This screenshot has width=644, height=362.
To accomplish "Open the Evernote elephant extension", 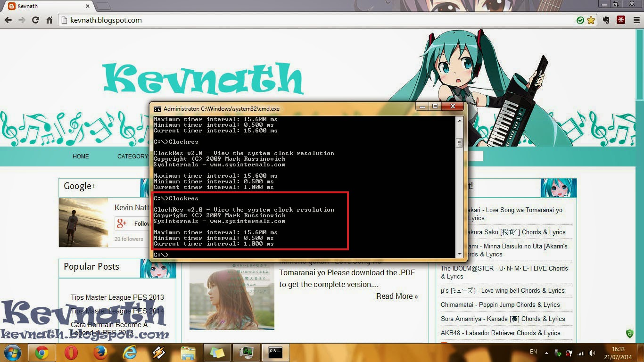I will (x=606, y=20).
